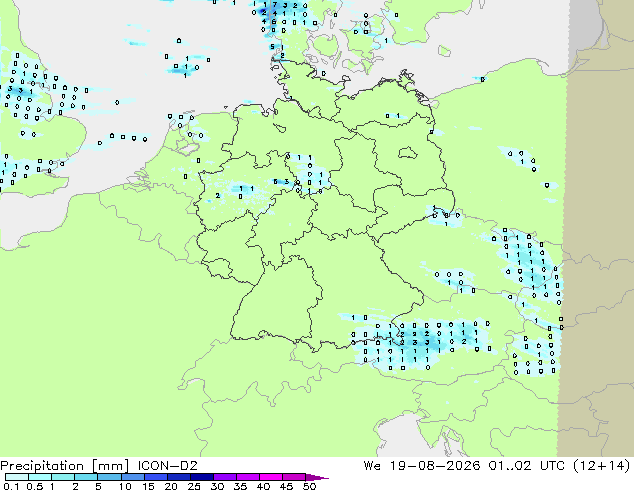Click the '01..02 UTC' time label

point(527,466)
